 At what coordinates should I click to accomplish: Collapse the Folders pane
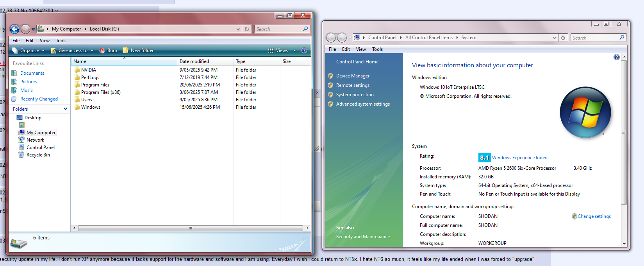[x=65, y=109]
